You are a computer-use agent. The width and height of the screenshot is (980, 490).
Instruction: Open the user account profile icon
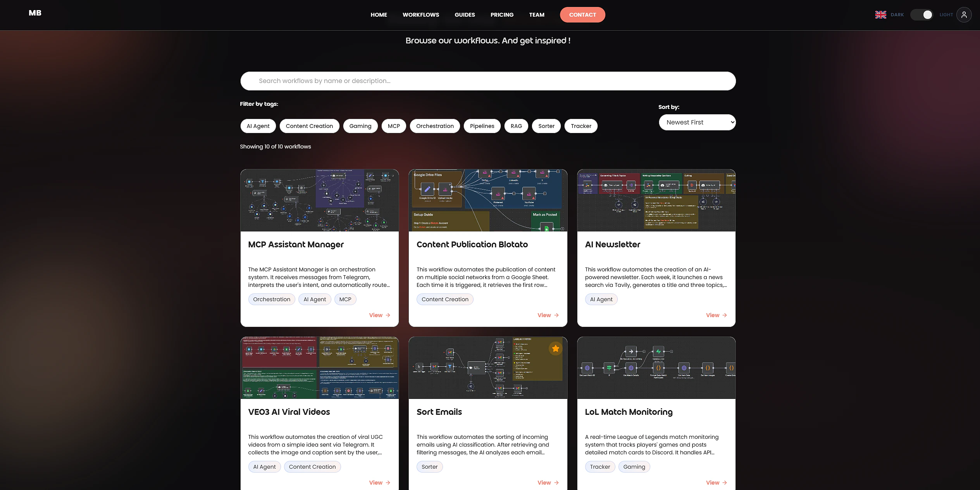tap(964, 15)
